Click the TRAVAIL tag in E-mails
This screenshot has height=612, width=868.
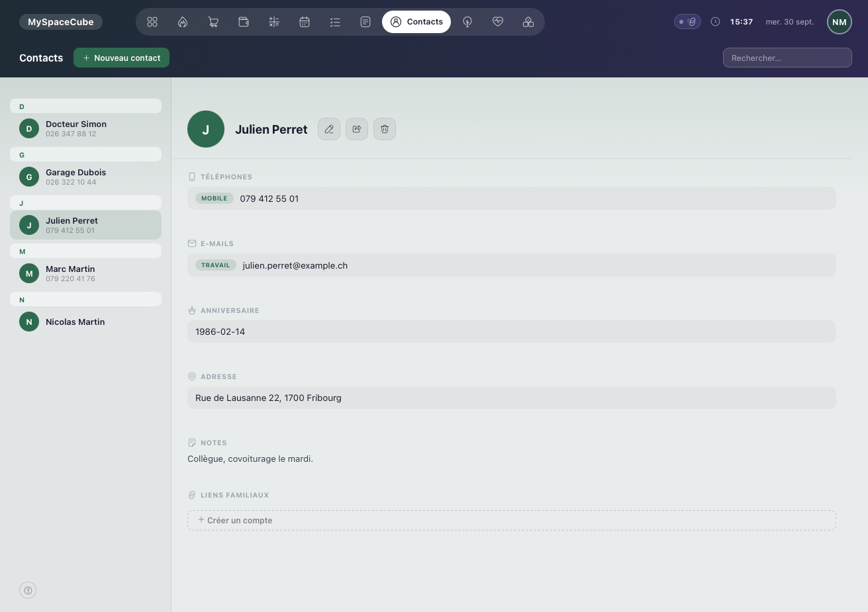[x=216, y=265]
